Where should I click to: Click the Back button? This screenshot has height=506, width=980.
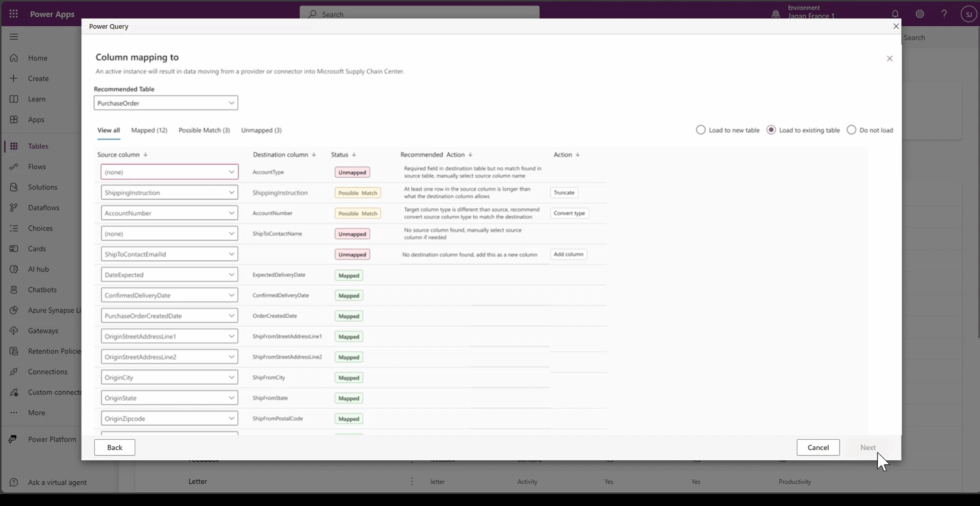[x=115, y=447]
